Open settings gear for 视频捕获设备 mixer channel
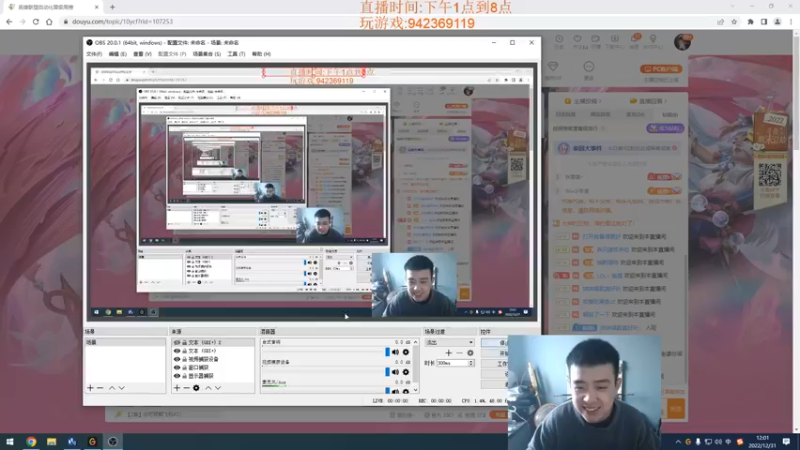The width and height of the screenshot is (800, 450). click(x=406, y=372)
